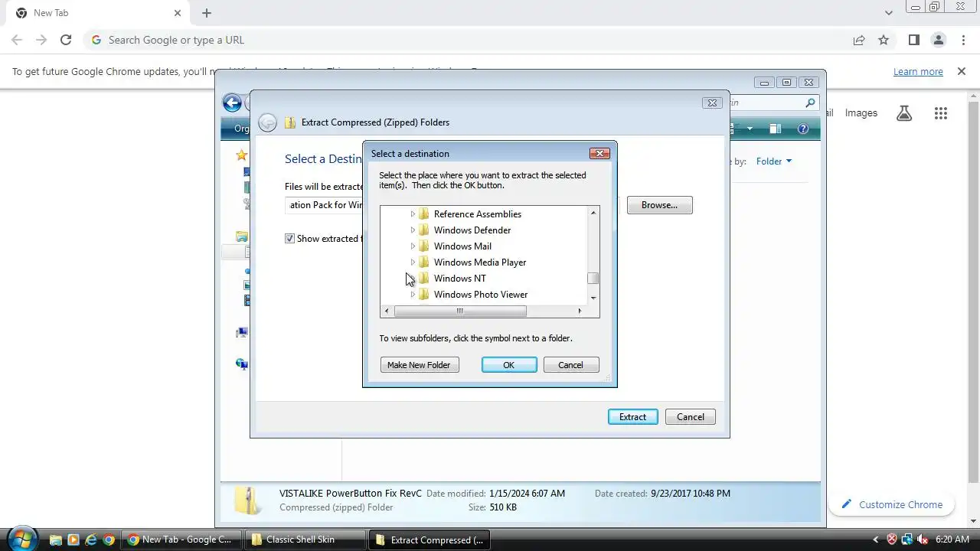The image size is (980, 551).
Task: Click the Chrome address bar
Action: coord(467,40)
